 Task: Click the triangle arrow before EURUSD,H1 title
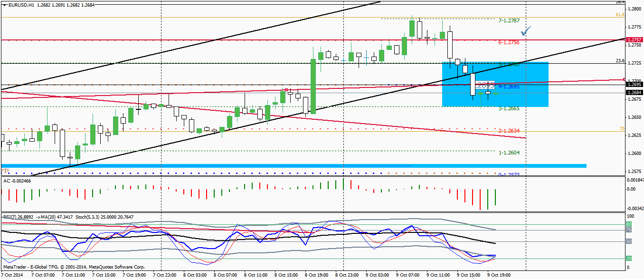(x=4, y=5)
